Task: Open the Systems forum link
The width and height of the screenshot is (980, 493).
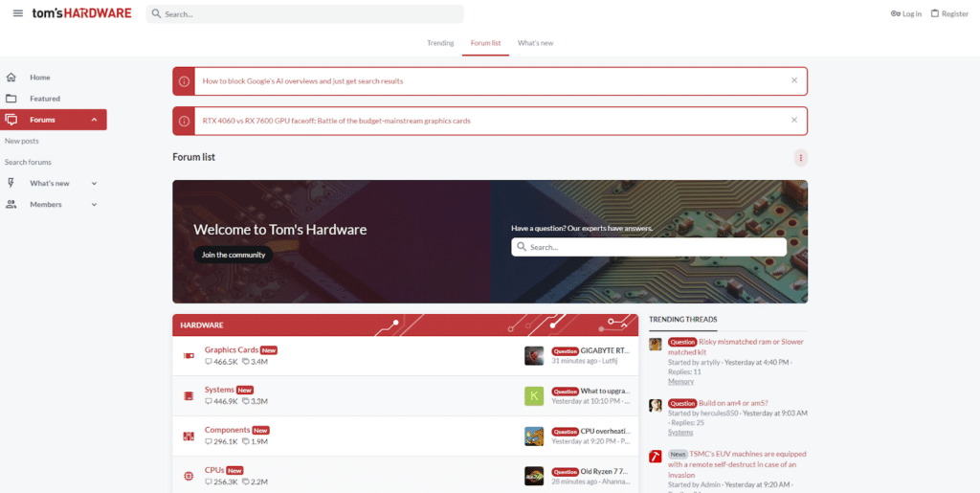Action: (219, 390)
